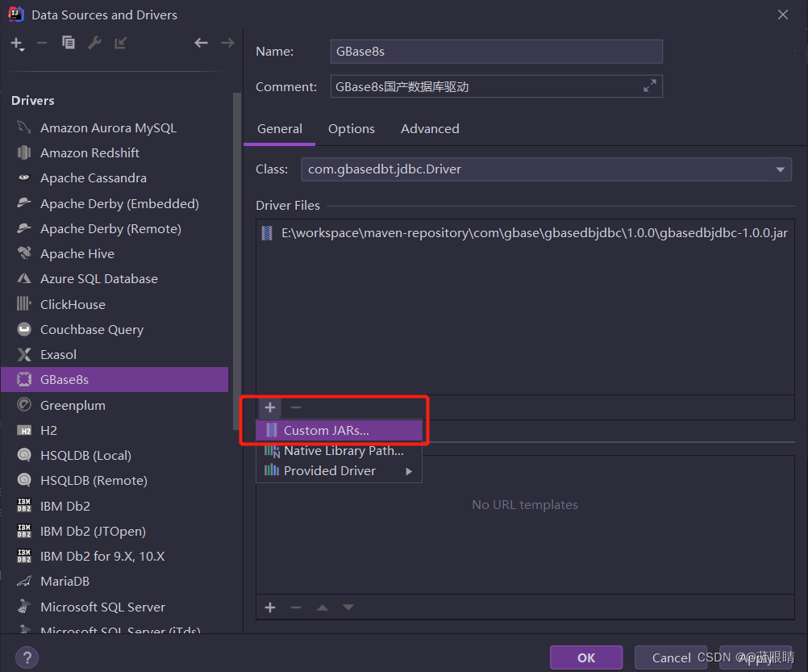Click the Exasol X icon
The image size is (808, 672).
tap(23, 354)
